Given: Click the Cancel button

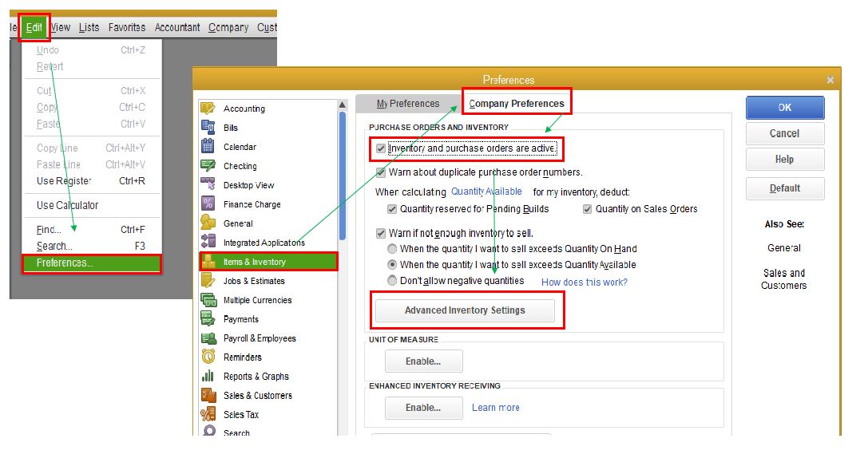Looking at the screenshot, I should (x=785, y=133).
